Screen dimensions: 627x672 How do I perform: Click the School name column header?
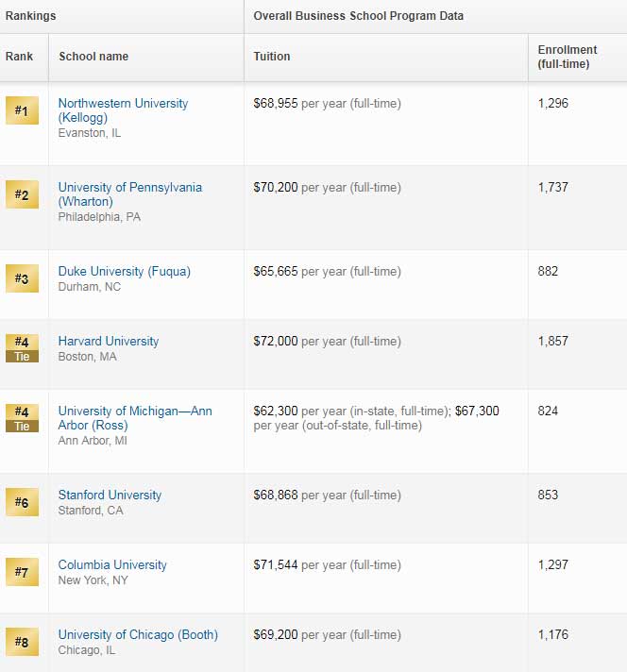[93, 57]
